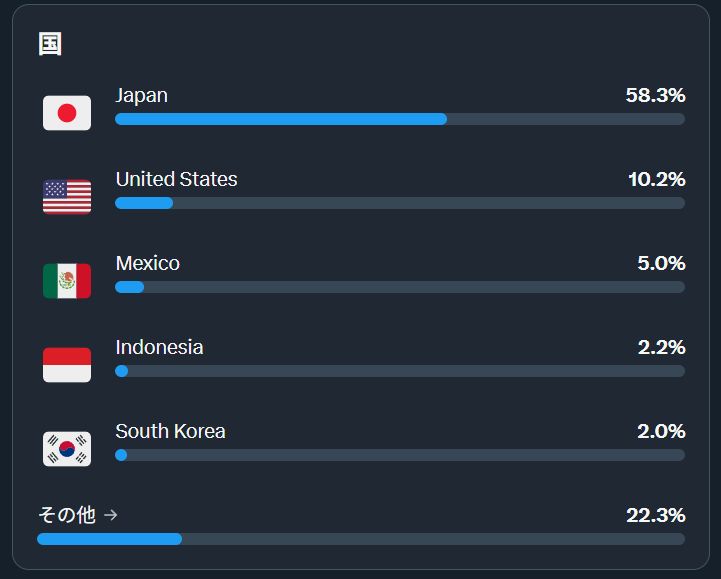The image size is (721, 579).
Task: Click the United States progress bar
Action: (x=399, y=203)
